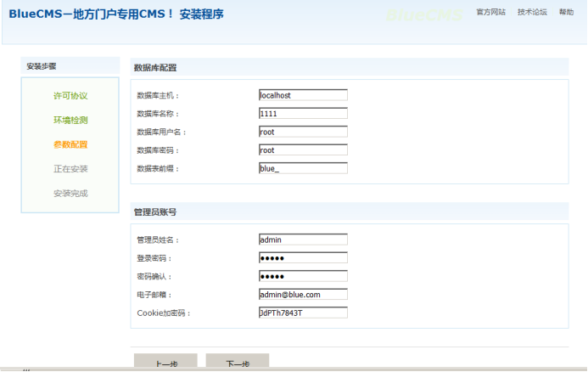Focus the Cookie加密码 input field
The height and width of the screenshot is (372, 588).
pyautogui.click(x=303, y=313)
